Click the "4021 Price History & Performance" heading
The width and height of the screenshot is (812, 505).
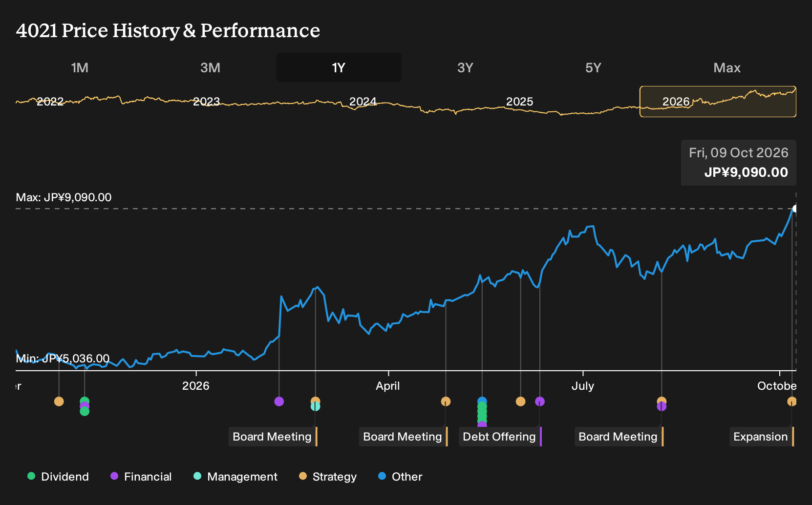(168, 30)
